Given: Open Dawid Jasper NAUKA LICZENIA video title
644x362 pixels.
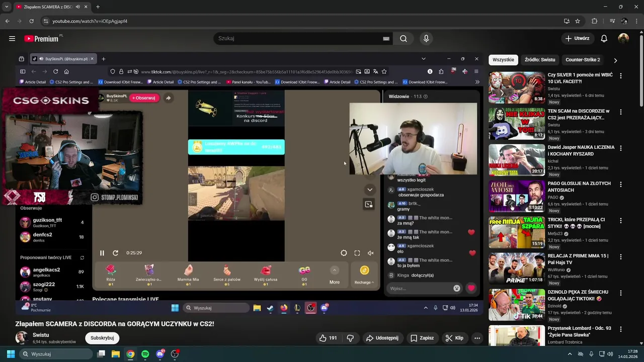Looking at the screenshot, I should tap(581, 150).
